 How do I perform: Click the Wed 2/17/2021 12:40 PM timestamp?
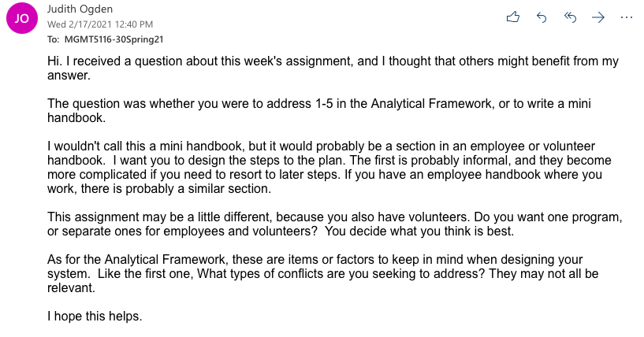click(100, 24)
